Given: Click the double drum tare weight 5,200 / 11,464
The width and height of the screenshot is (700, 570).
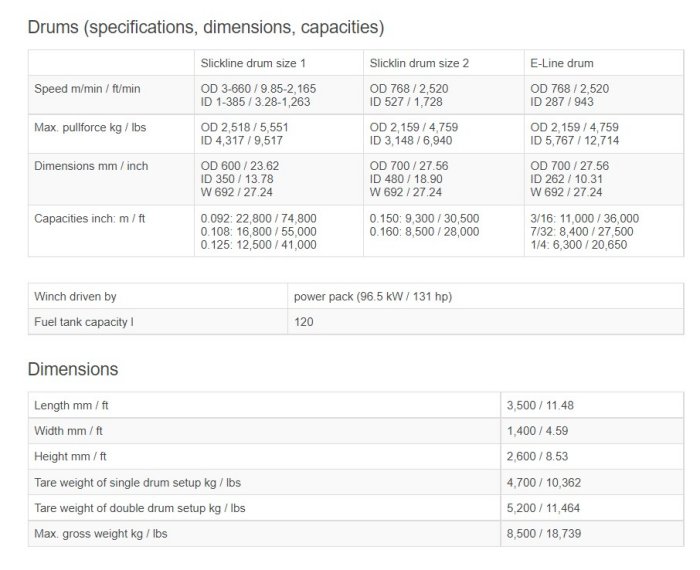Looking at the screenshot, I should 547,508.
